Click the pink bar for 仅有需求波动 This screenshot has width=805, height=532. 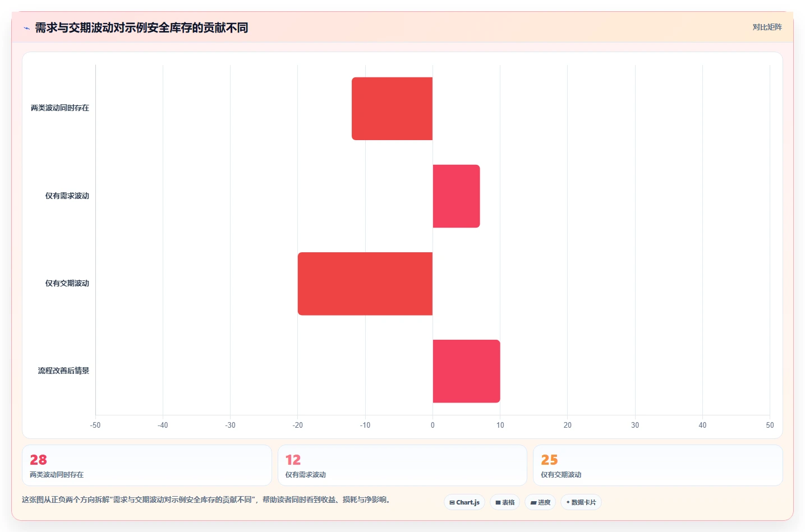pos(456,196)
